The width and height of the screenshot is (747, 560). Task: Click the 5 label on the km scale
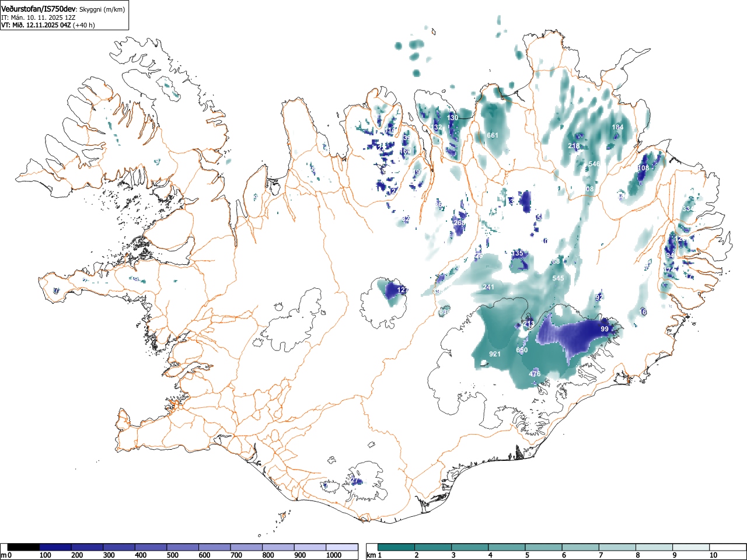[527, 555]
